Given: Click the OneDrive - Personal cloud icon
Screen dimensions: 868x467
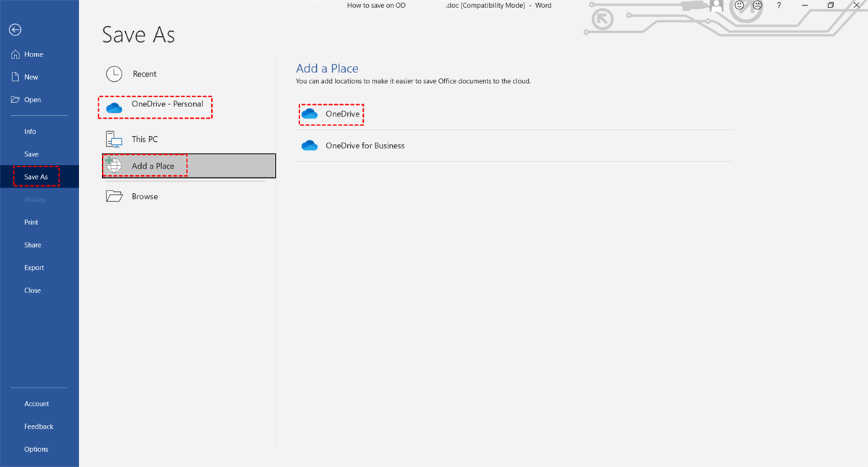Looking at the screenshot, I should pos(114,108).
